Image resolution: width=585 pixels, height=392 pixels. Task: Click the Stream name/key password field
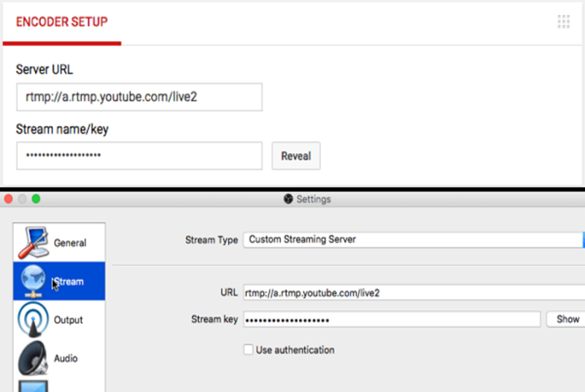click(139, 156)
